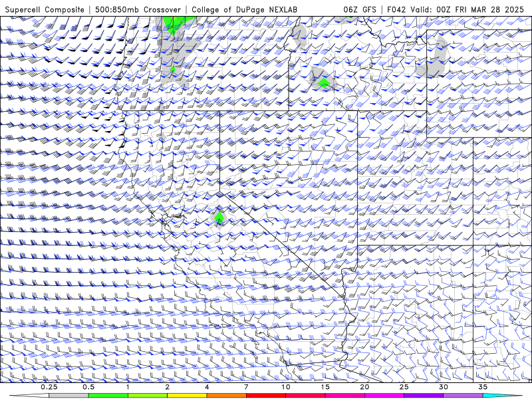Select the cyan above-35 color bar arrow
The width and height of the screenshot is (532, 399).
503,396
